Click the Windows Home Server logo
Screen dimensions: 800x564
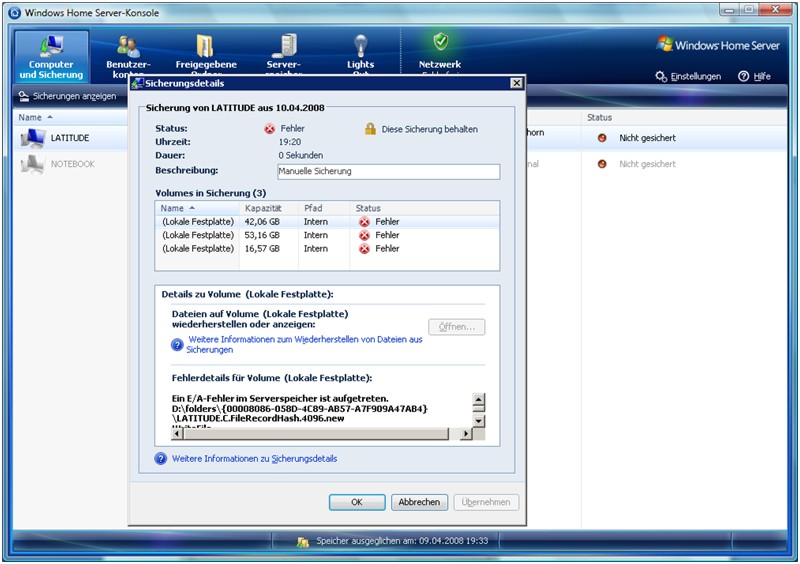[718, 45]
